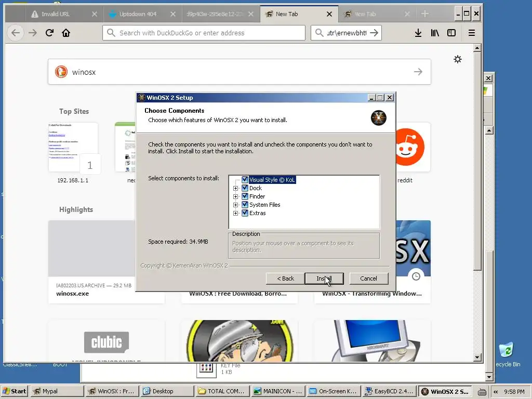
Task: Uncheck the System Files component checkbox
Action: [245, 205]
